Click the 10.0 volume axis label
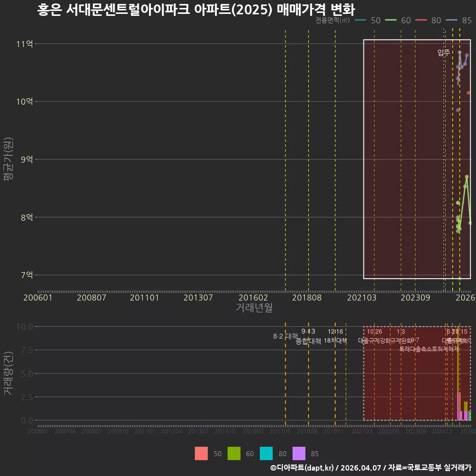Viewport: 476px width, 476px height. [25, 327]
